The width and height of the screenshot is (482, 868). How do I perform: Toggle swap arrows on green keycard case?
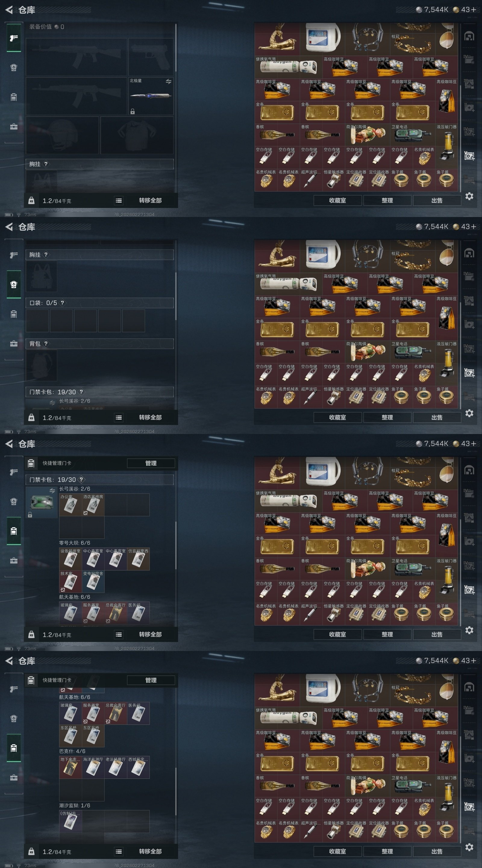[x=52, y=491]
